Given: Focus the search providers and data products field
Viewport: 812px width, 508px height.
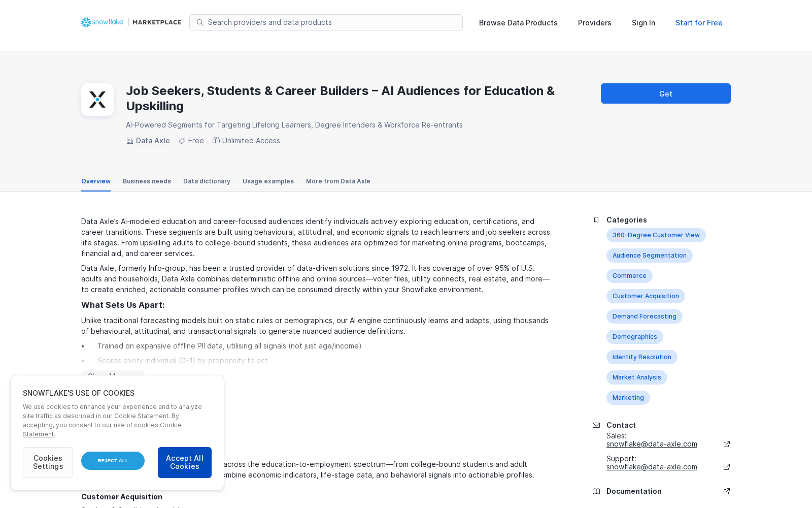Looking at the screenshot, I should point(326,22).
